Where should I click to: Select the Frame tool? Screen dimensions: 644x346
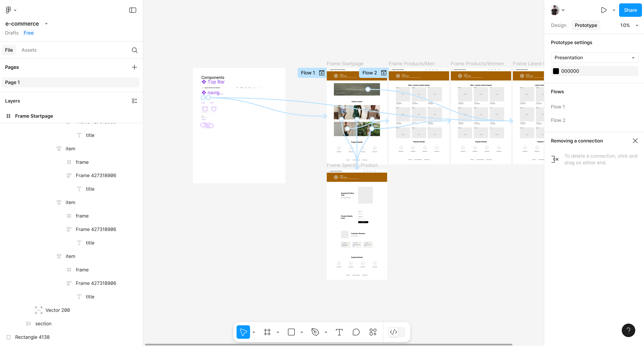click(x=267, y=332)
